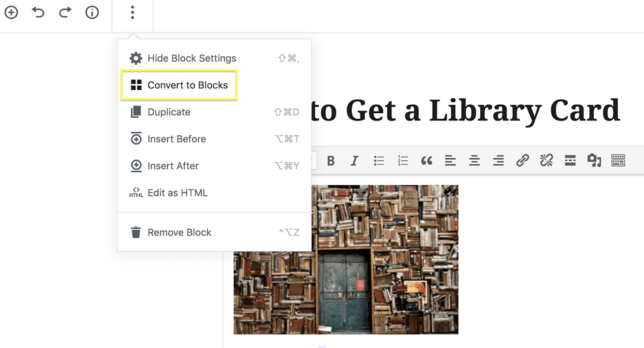Align the text right
Viewport: 644px width, 348px height.
[498, 160]
